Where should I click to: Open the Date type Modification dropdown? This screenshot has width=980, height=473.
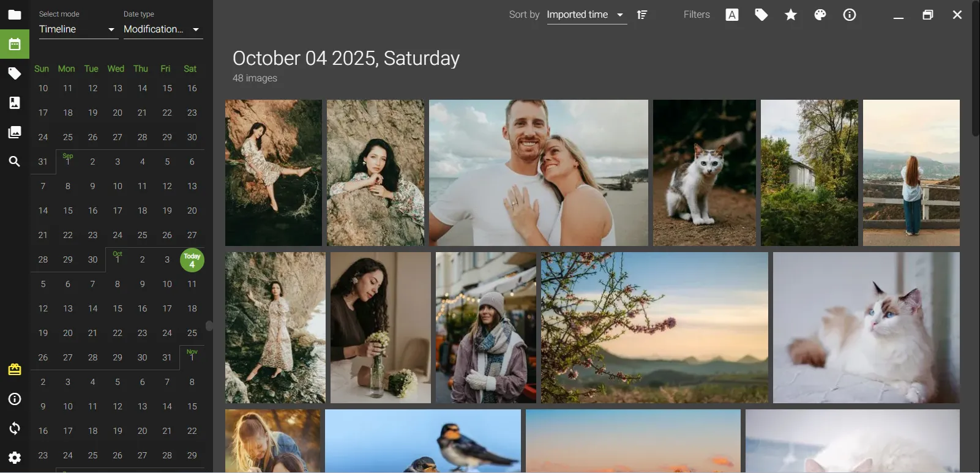(x=162, y=29)
